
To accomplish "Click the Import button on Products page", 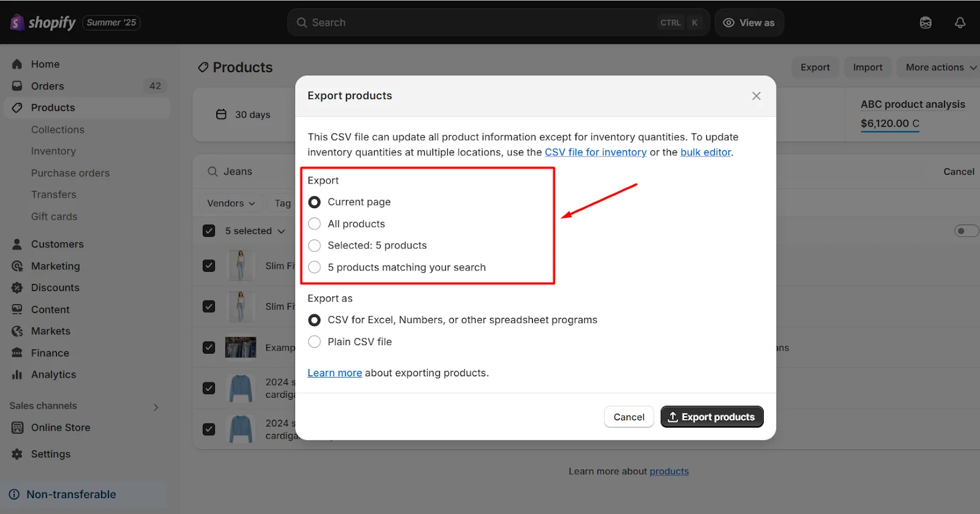I will [867, 67].
